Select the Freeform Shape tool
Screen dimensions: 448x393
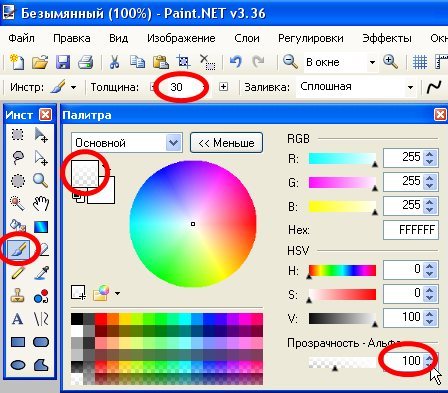click(x=41, y=365)
